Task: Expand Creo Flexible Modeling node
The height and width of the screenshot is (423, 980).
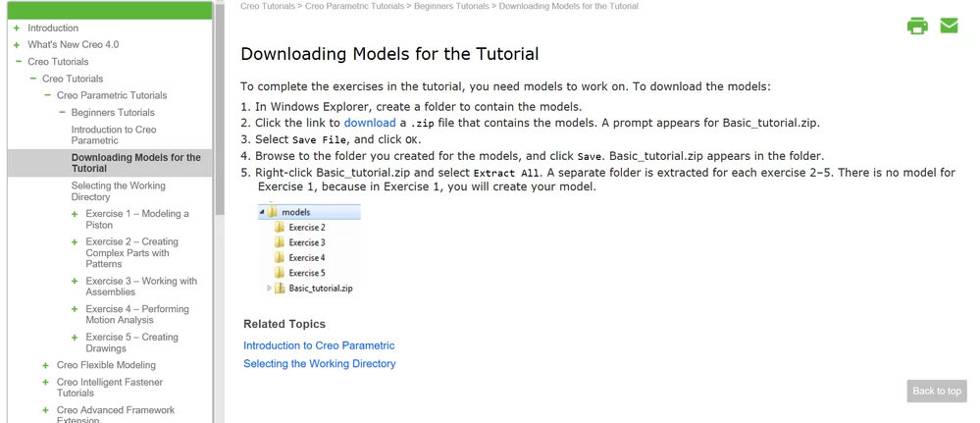Action: tap(46, 365)
